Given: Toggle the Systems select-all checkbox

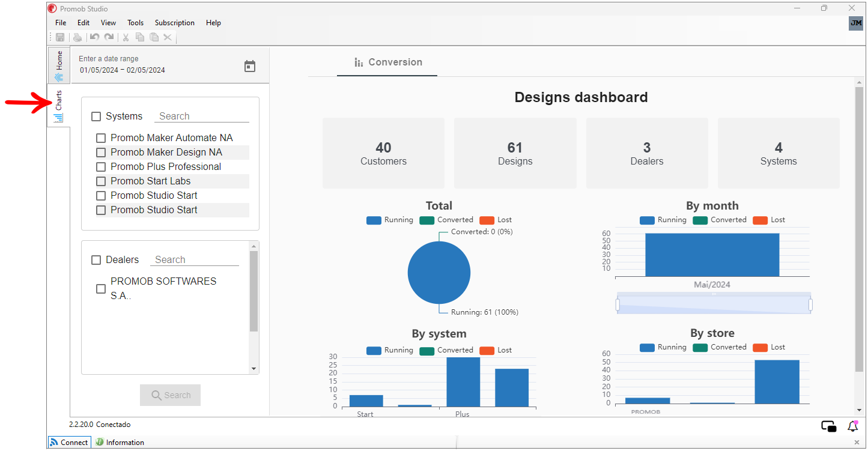Looking at the screenshot, I should pyautogui.click(x=96, y=117).
